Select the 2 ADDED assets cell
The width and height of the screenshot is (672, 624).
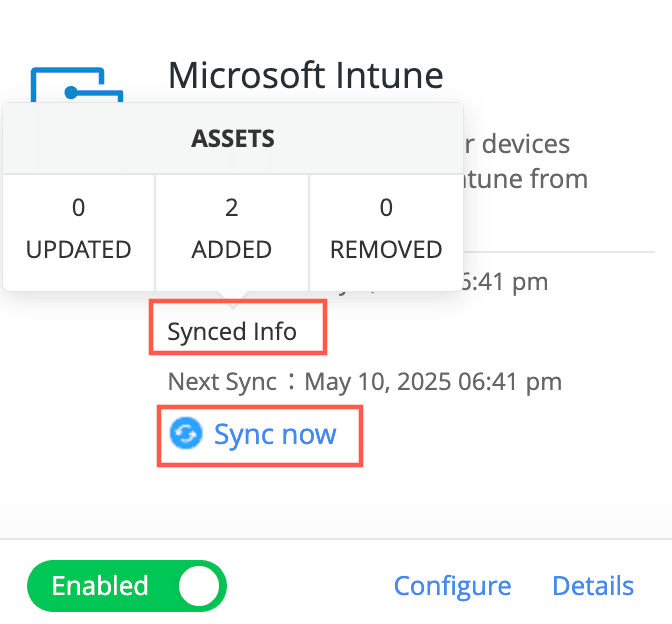tap(232, 229)
